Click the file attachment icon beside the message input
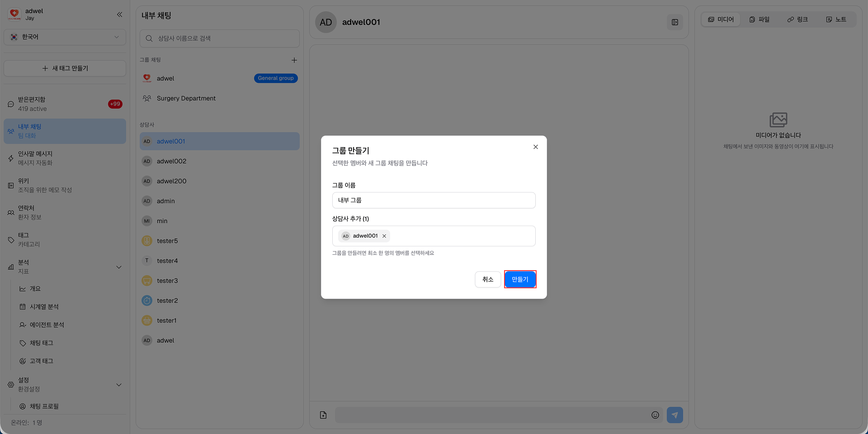Image resolution: width=868 pixels, height=434 pixels. (x=323, y=415)
